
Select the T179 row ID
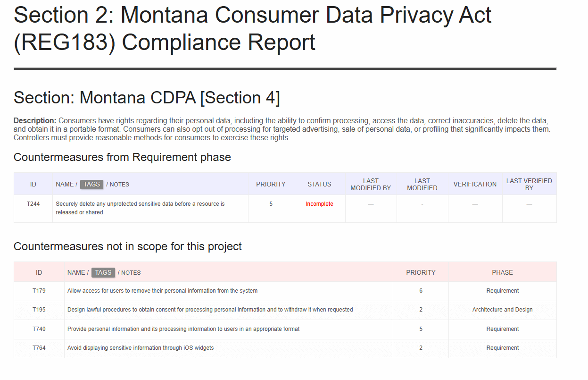(39, 291)
